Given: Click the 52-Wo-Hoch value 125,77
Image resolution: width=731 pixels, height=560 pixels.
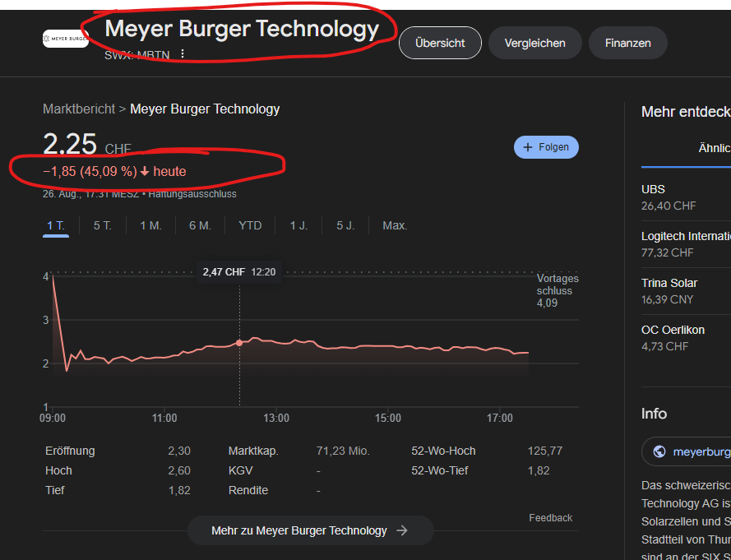Looking at the screenshot, I should [x=545, y=451].
